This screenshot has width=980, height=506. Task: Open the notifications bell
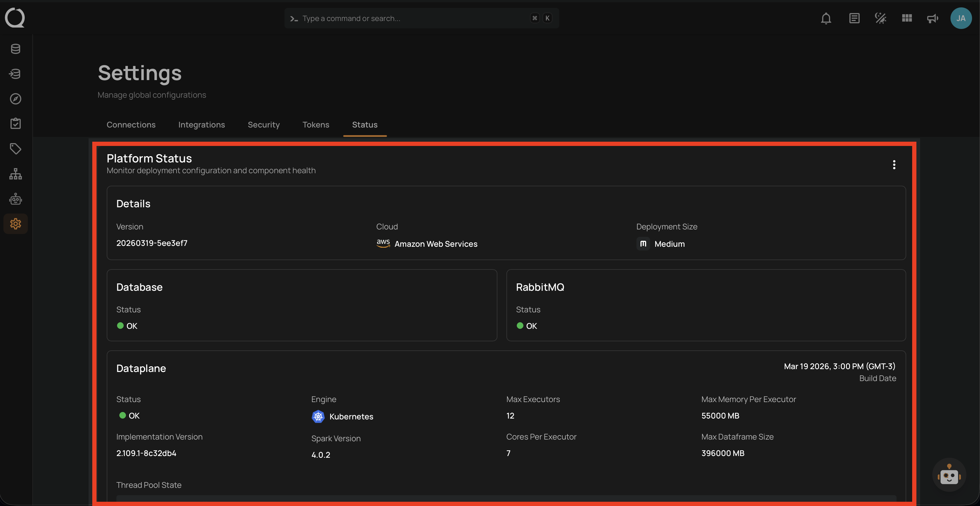[826, 18]
